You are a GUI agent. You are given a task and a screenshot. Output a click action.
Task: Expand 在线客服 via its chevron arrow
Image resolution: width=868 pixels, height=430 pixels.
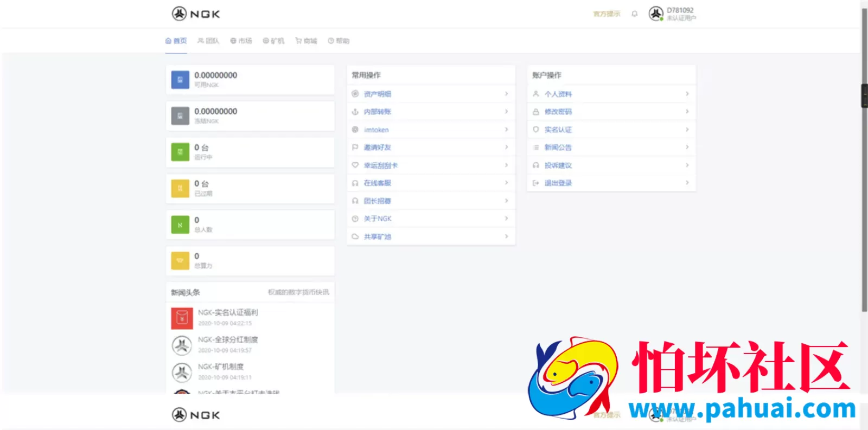[506, 183]
